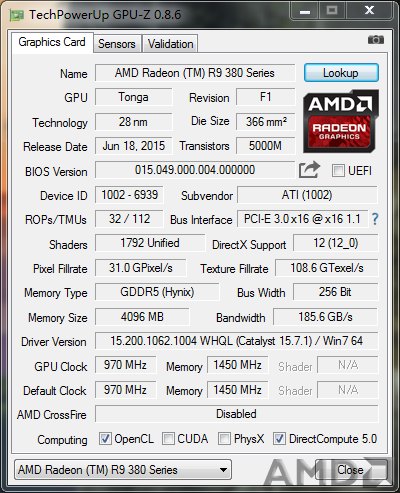Click Texture Fillrate '108.6 GTexel/s'
This screenshot has height=493, width=400.
pos(327,268)
